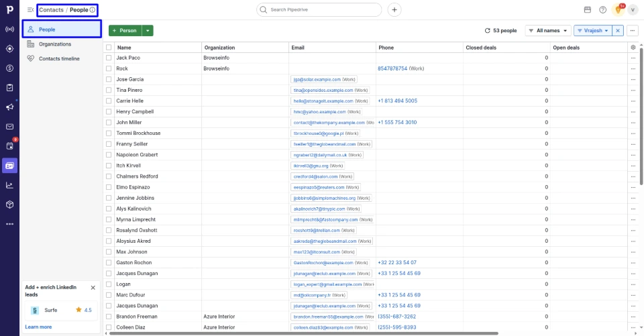Click the quick add plus button
The width and height of the screenshot is (644, 336).
pos(394,9)
